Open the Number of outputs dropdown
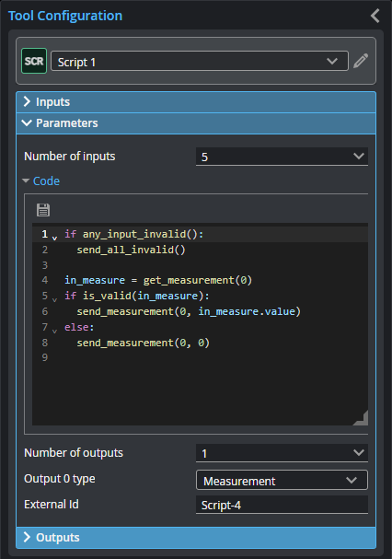This screenshot has height=559, width=392. [282, 453]
